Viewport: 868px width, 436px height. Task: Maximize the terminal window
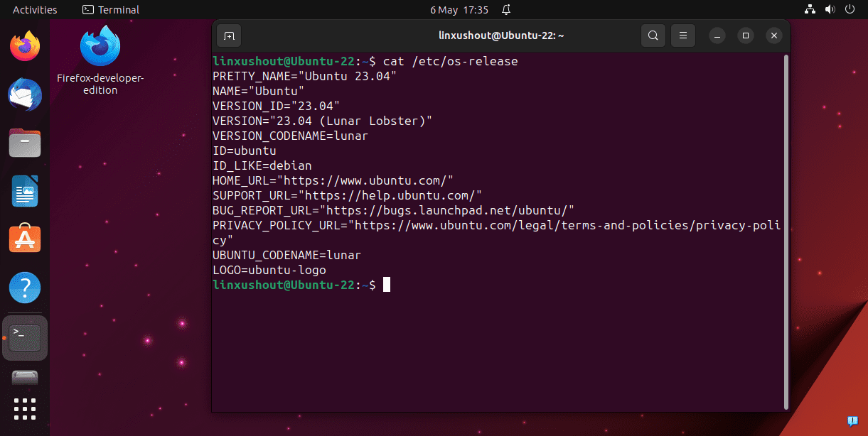pos(745,36)
